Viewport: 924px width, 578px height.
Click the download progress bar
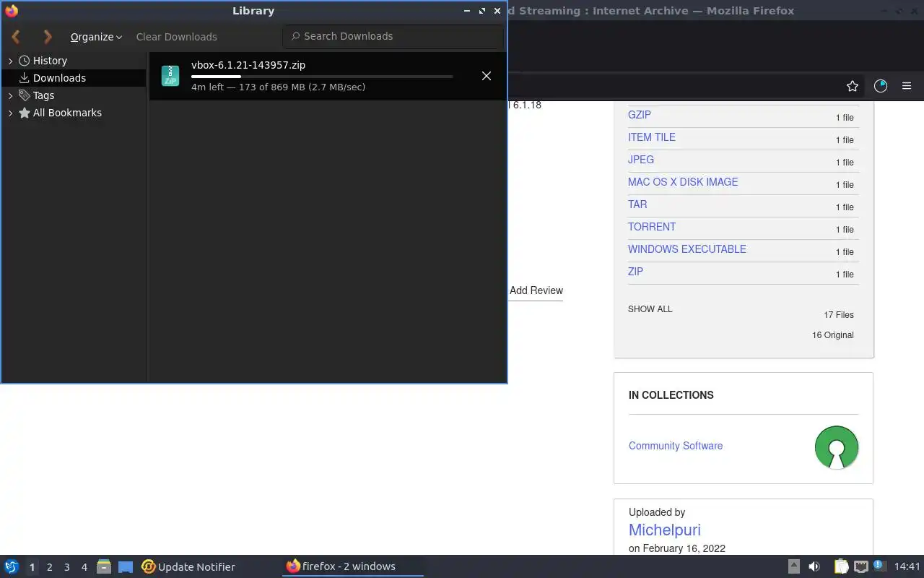(x=322, y=76)
